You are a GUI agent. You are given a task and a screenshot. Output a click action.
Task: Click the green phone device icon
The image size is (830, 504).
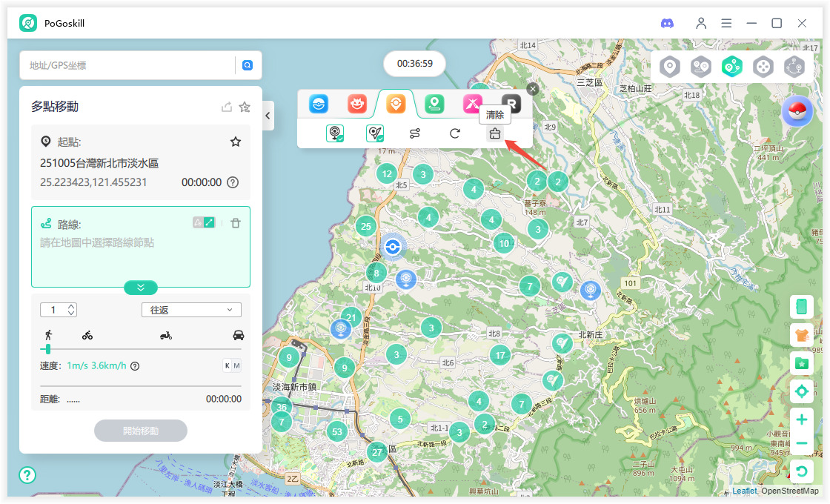(802, 307)
